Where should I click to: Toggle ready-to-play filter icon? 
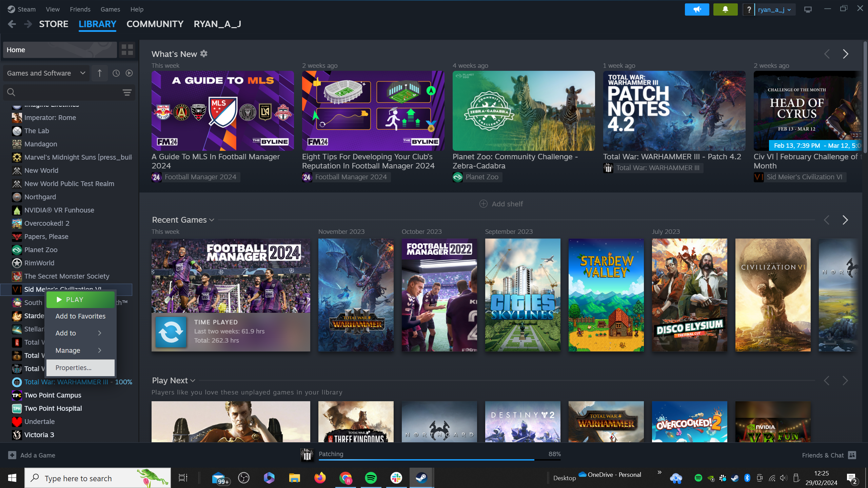129,73
